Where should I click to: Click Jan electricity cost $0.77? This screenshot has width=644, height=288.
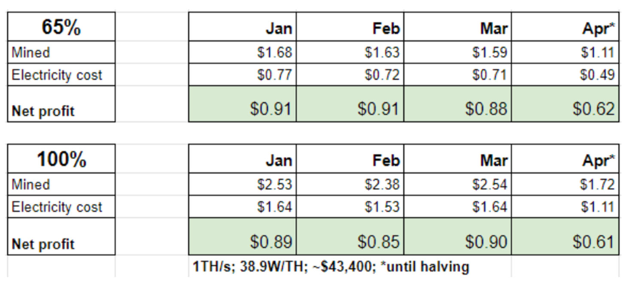(x=243, y=75)
